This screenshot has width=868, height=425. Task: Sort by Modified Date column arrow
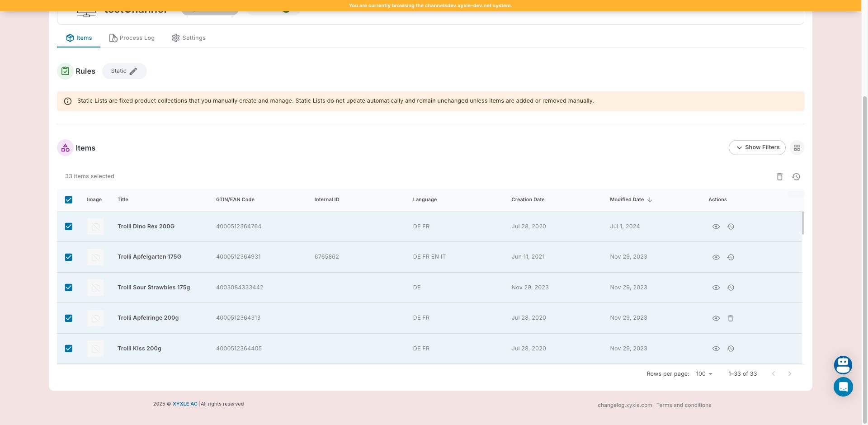pos(650,200)
